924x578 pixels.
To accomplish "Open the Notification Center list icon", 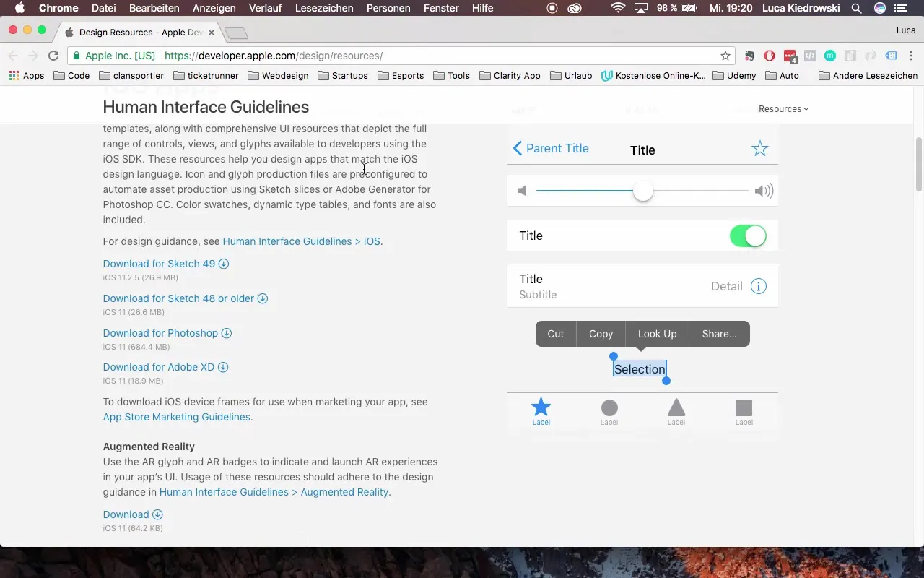I will pyautogui.click(x=902, y=8).
